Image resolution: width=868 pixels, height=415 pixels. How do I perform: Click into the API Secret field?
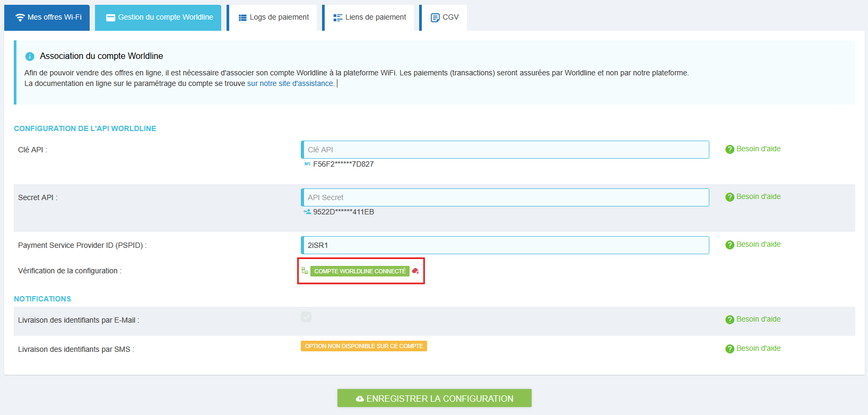[505, 197]
